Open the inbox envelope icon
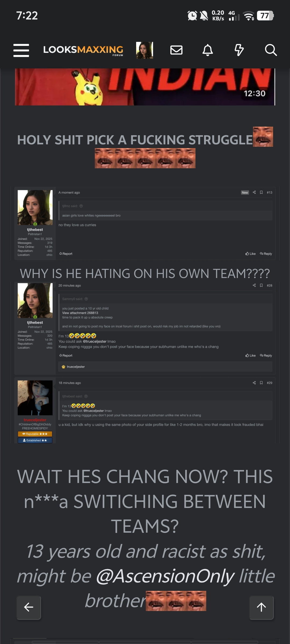Image resolution: width=290 pixels, height=644 pixels. (176, 50)
